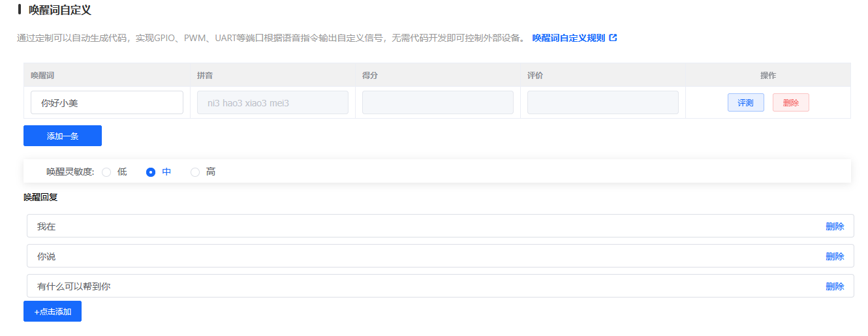
Task: Click the empty 评价 evaluation field
Action: (x=602, y=102)
